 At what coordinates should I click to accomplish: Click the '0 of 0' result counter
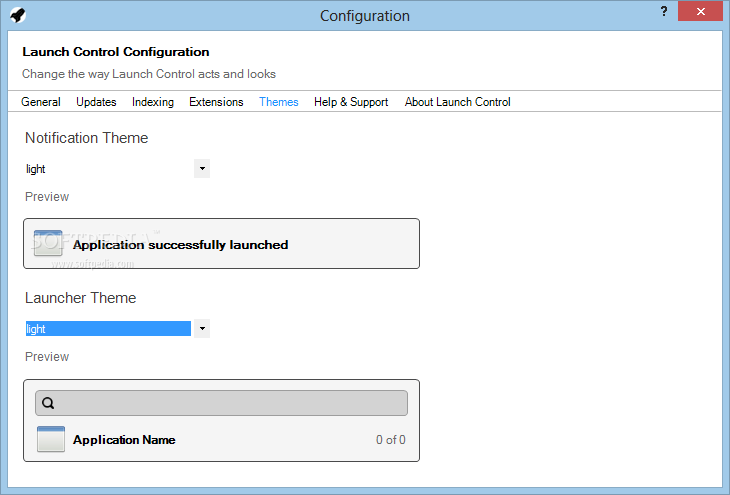click(391, 440)
